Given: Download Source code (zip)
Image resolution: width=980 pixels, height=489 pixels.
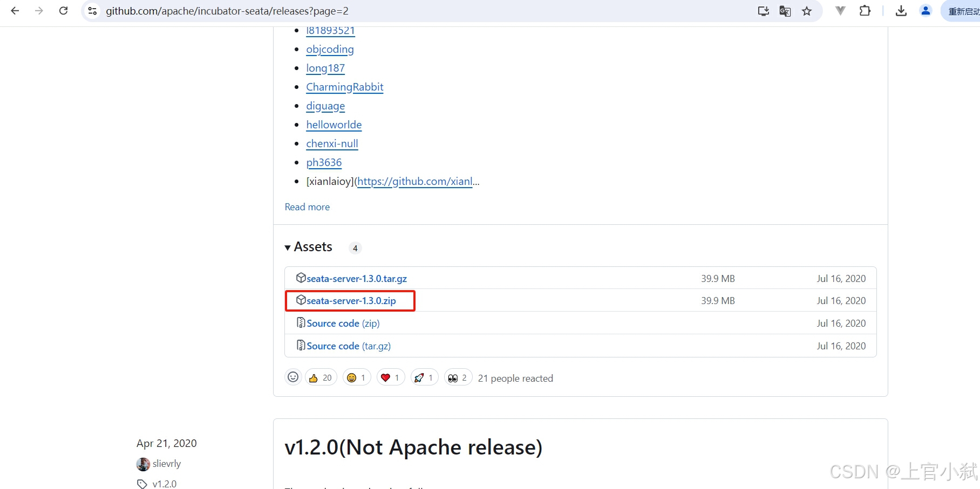Looking at the screenshot, I should pos(343,323).
